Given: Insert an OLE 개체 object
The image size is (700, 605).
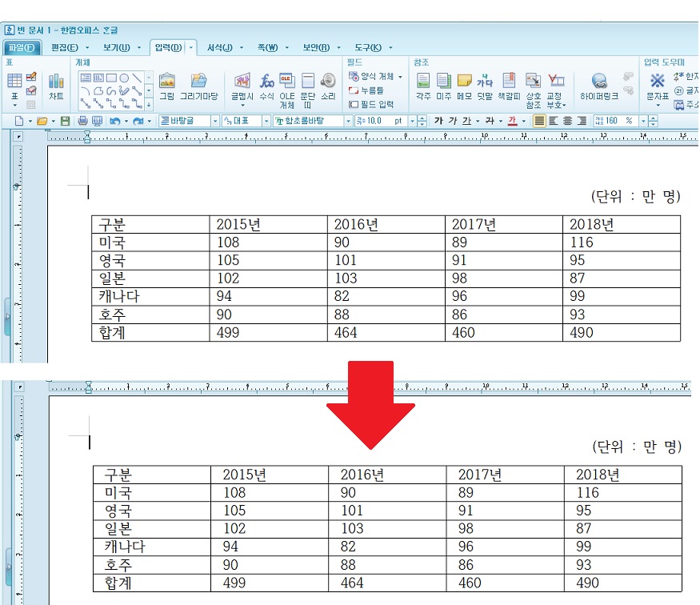Looking at the screenshot, I should pos(287,90).
